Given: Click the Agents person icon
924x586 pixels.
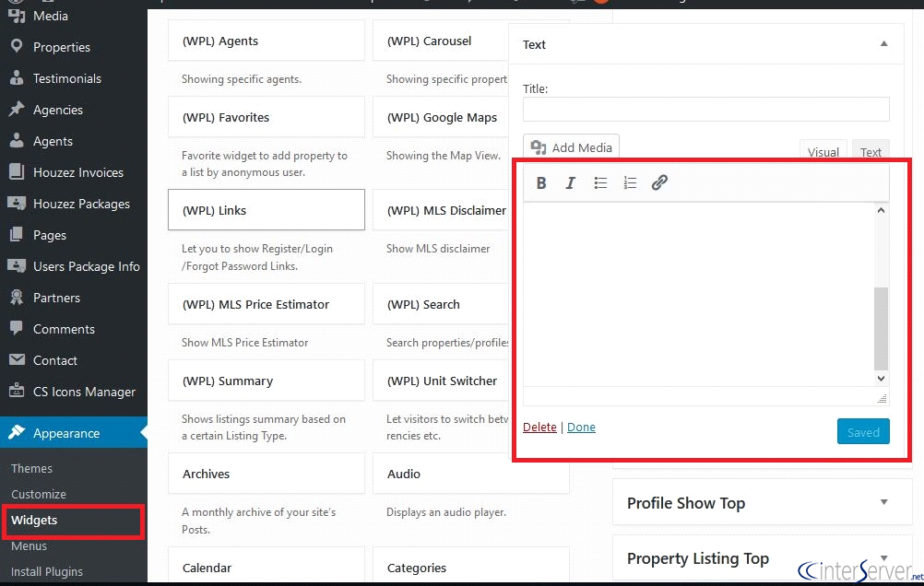Looking at the screenshot, I should [x=17, y=139].
